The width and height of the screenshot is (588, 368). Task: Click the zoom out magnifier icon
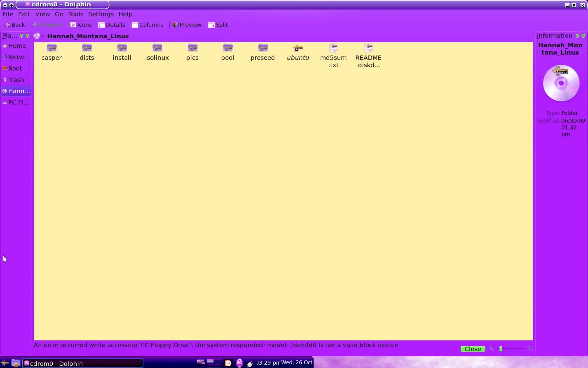492,349
